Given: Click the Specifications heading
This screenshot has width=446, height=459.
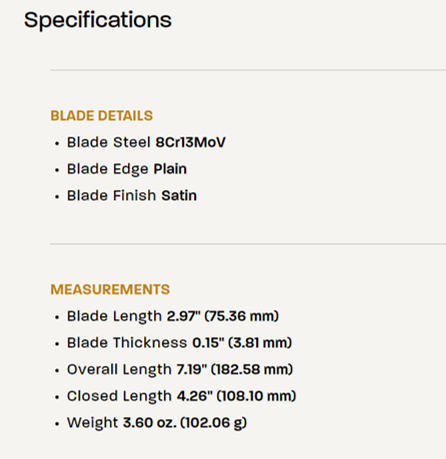Looking at the screenshot, I should [x=98, y=20].
